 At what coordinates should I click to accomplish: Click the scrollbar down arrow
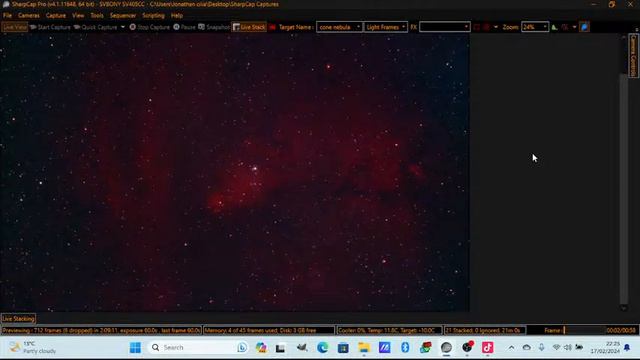tap(623, 308)
